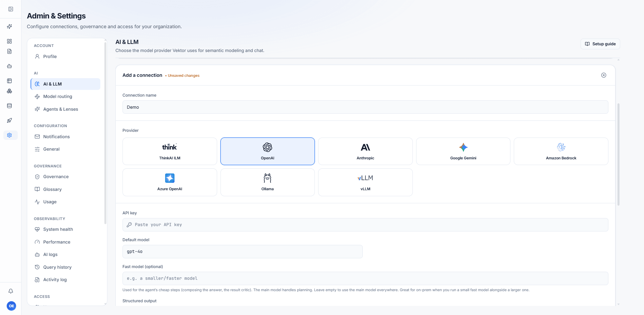Open the Setup guide
Viewport: 644px width, 315px height.
pyautogui.click(x=600, y=44)
